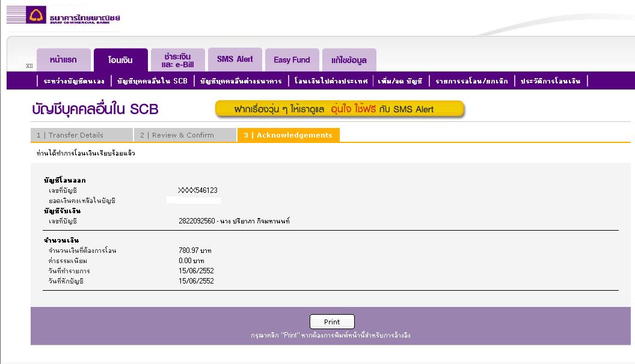Viewport: 635px width, 364px height.
Task: Click the date beside วันที่หักบัญชี
Action: click(197, 281)
